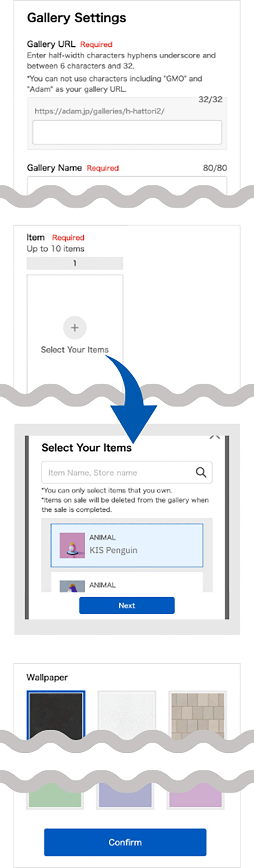Click the Confirm button
Screen dimensions: 254x868
(125, 842)
